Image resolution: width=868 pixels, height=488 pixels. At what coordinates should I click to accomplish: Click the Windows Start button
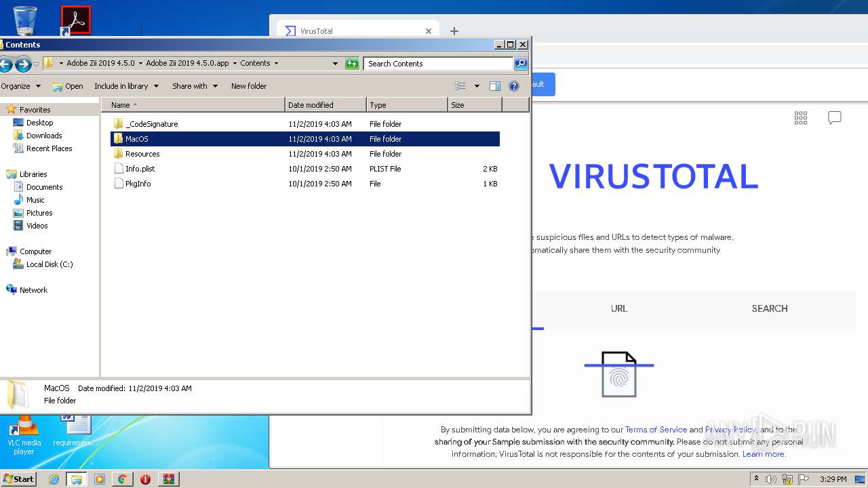pyautogui.click(x=18, y=479)
